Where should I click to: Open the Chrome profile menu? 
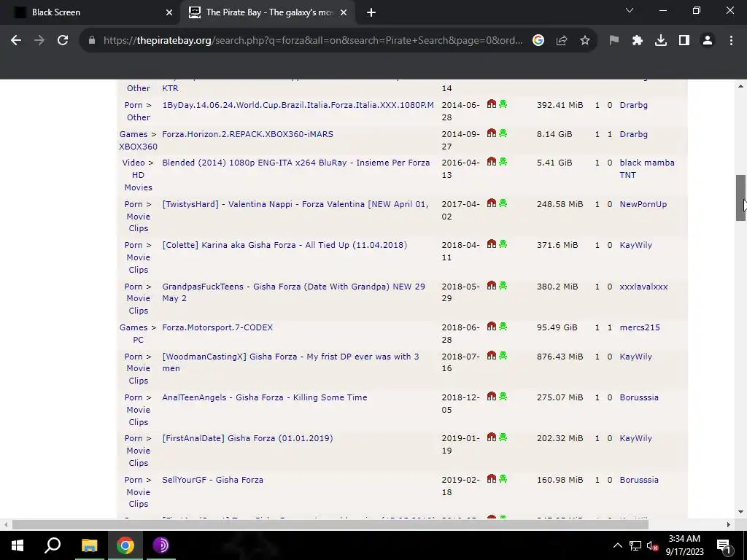click(708, 41)
